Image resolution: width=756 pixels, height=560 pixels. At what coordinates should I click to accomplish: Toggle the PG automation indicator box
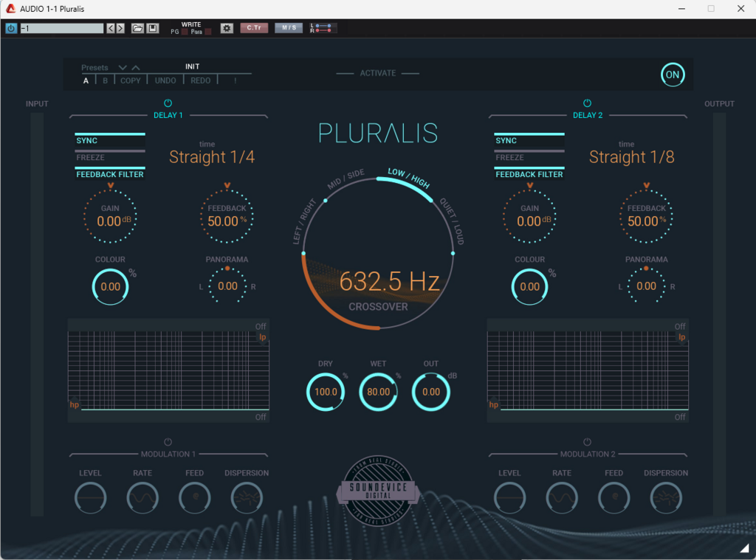(185, 32)
